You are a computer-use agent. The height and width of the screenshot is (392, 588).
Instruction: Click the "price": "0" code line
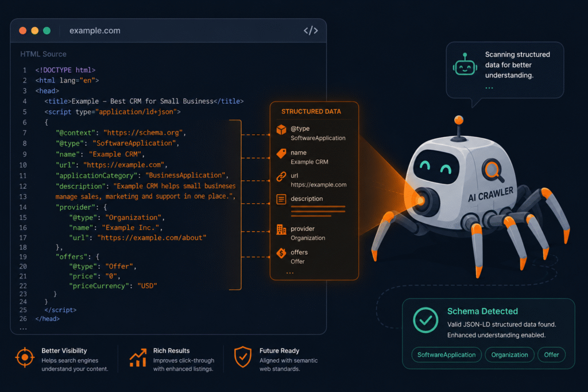pyautogui.click(x=95, y=276)
